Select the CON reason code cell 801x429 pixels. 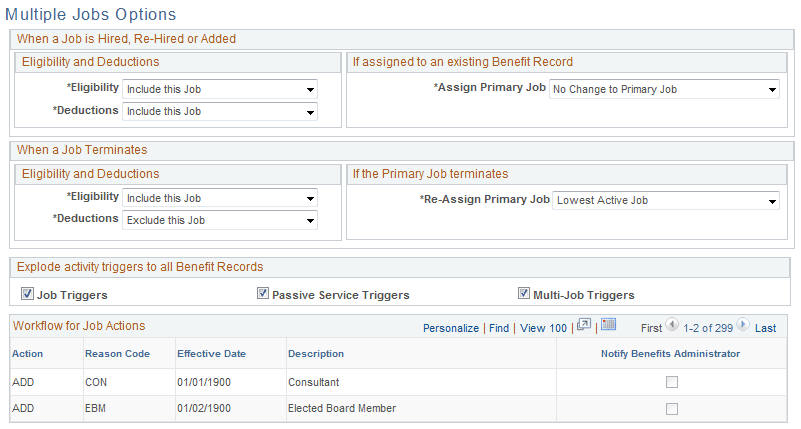pos(96,382)
